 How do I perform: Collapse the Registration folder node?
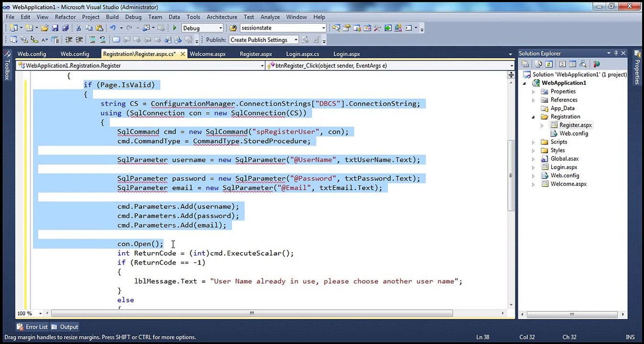tap(533, 117)
